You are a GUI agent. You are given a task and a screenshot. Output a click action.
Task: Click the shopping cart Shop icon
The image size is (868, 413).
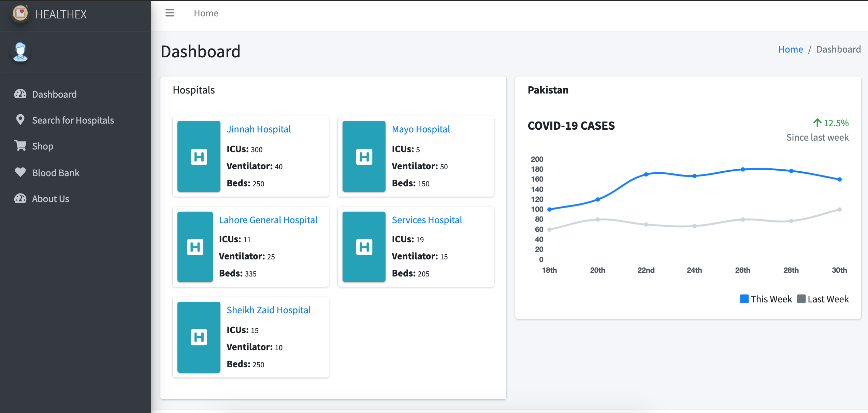click(20, 146)
